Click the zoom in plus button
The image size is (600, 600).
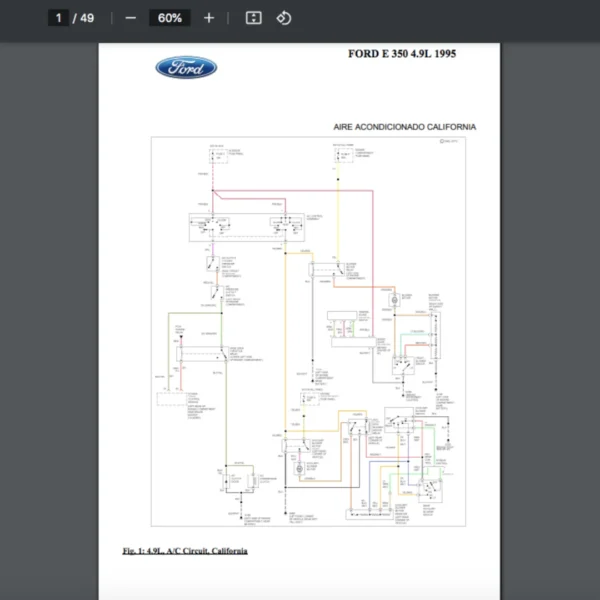tap(208, 18)
